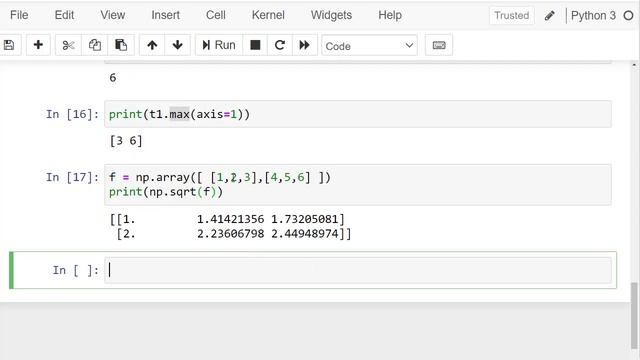Click the [3 6] output text
This screenshot has width=640, height=360.
126,141
